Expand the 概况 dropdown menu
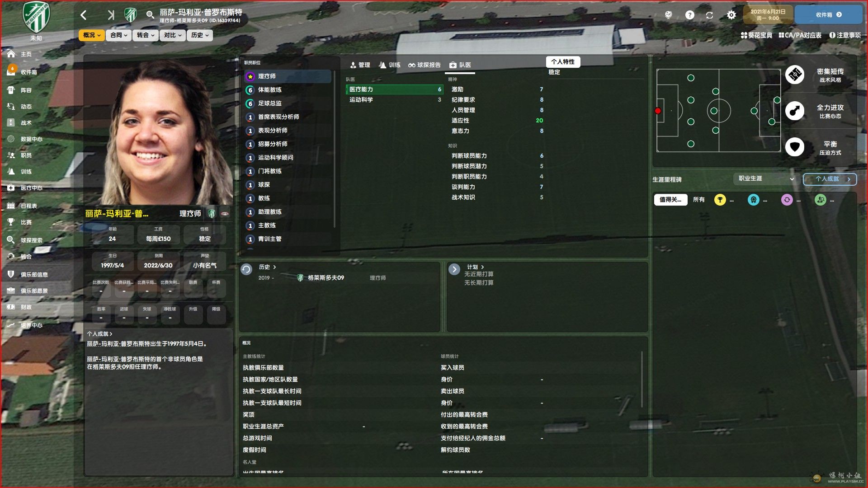 click(x=91, y=35)
